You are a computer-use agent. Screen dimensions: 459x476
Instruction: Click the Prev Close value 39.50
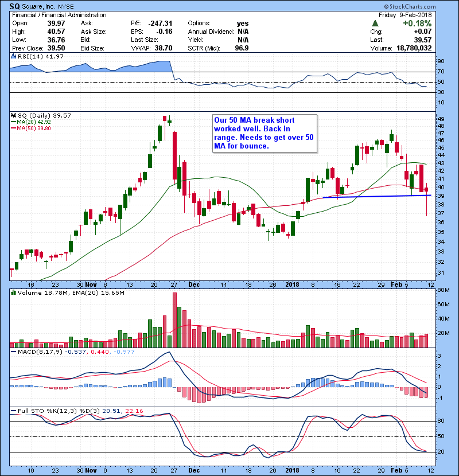tap(56, 48)
